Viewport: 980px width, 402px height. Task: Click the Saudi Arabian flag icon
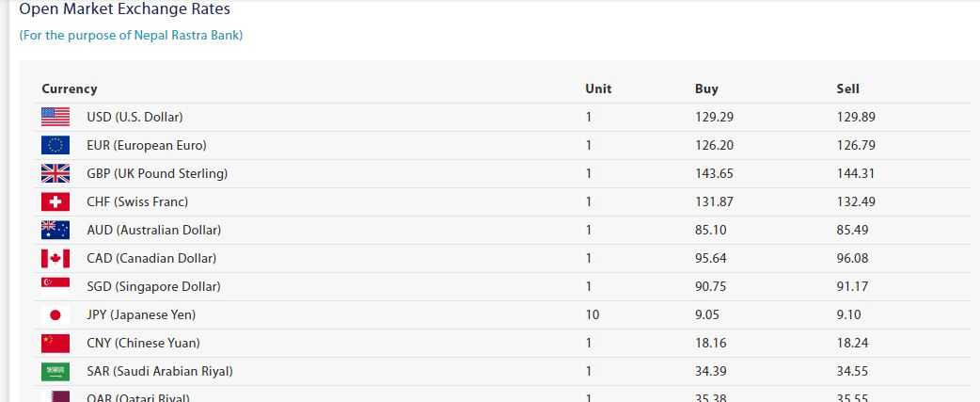[x=55, y=371]
